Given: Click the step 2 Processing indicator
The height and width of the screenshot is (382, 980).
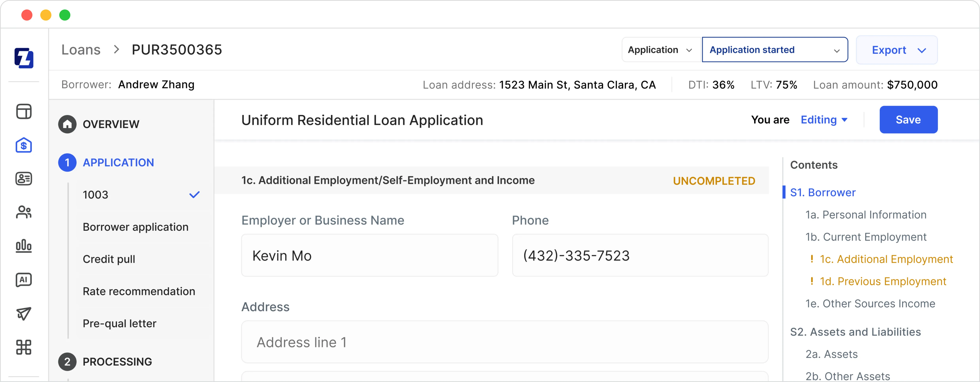Looking at the screenshot, I should tap(67, 361).
